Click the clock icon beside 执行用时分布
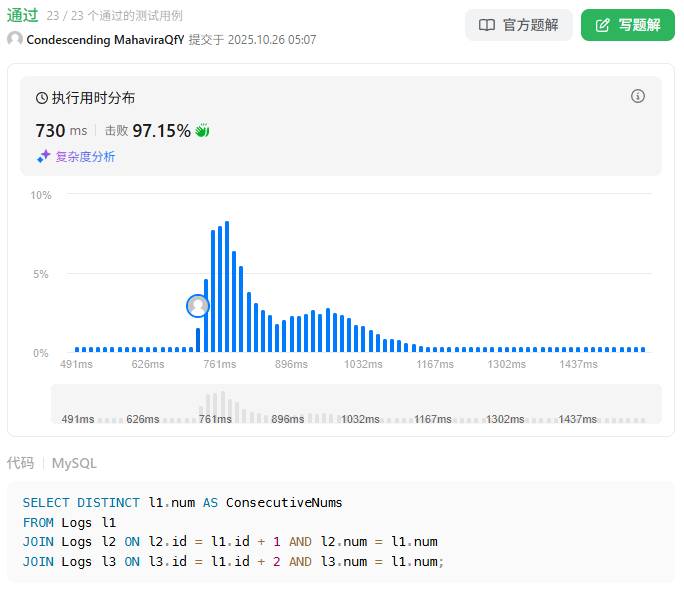684x590 pixels. [x=42, y=98]
